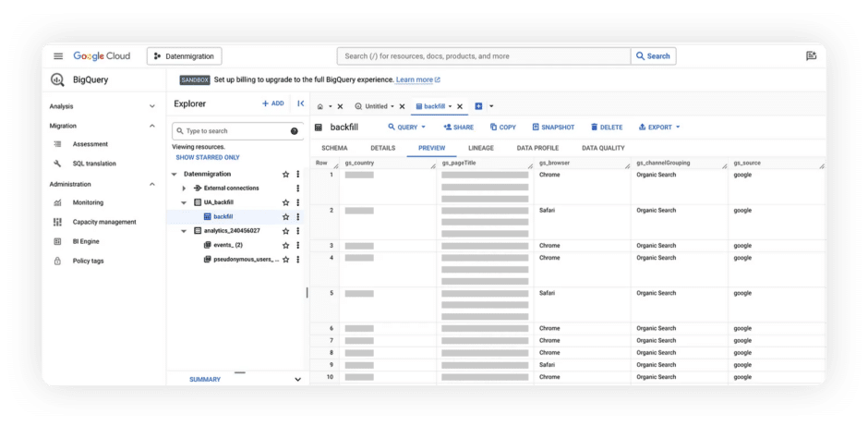Expand the SUMMARY panel

pyautogui.click(x=298, y=380)
